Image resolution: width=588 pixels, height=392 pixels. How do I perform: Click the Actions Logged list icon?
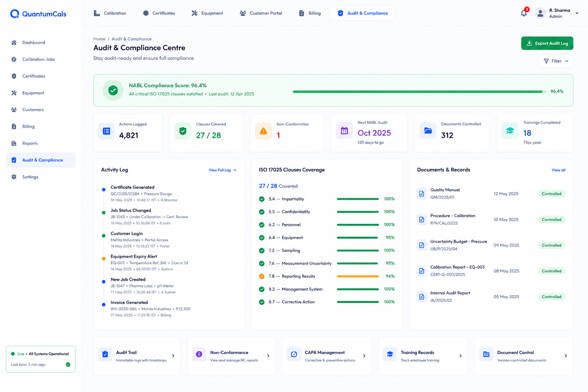[106, 131]
